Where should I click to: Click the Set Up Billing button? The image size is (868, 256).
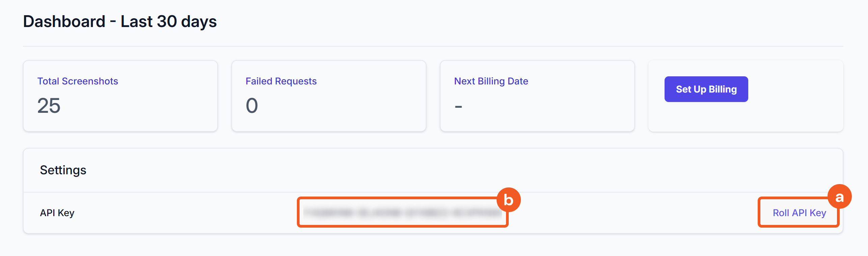click(706, 89)
